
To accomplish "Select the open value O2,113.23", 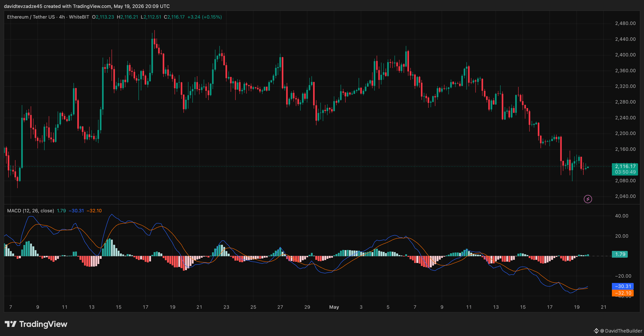I will (103, 17).
